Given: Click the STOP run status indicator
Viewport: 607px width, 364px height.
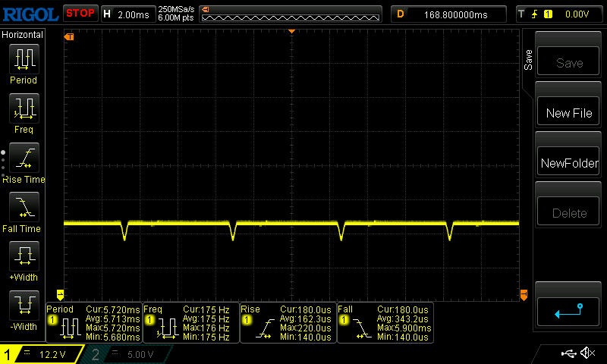Looking at the screenshot, I should pos(80,13).
